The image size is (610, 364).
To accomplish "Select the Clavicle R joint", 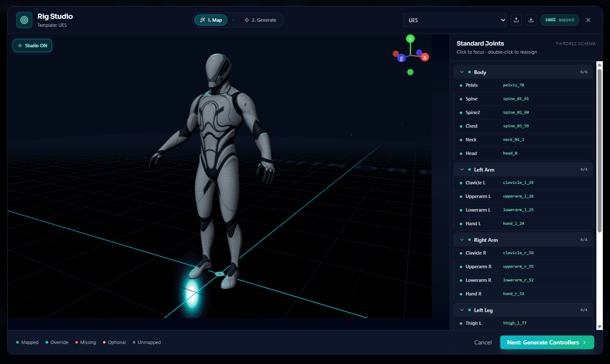I will [523, 253].
